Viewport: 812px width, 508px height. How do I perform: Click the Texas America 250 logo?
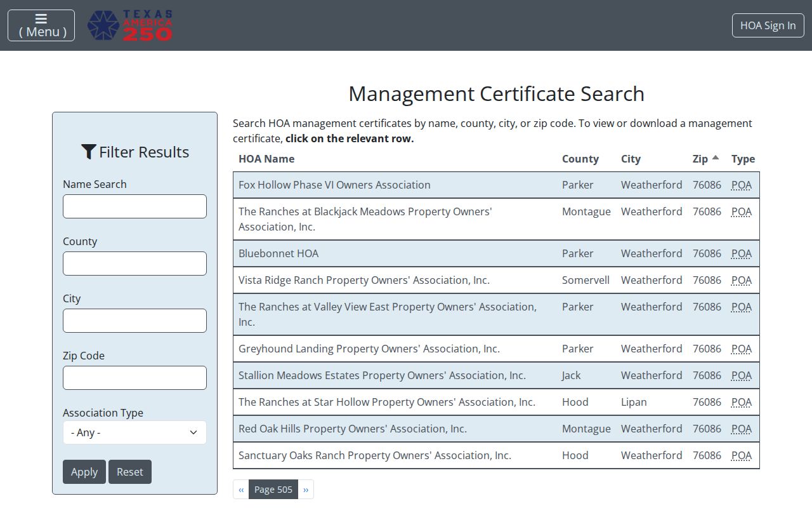point(130,25)
